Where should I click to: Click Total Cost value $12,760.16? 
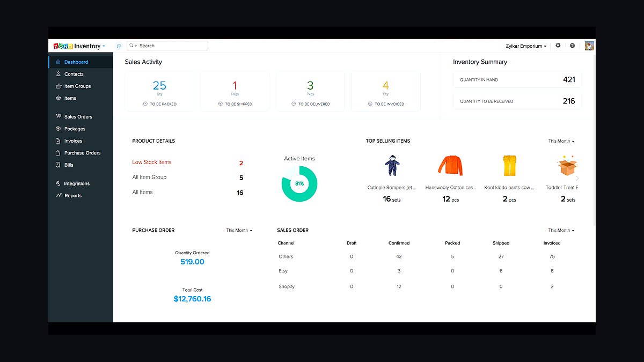(192, 299)
